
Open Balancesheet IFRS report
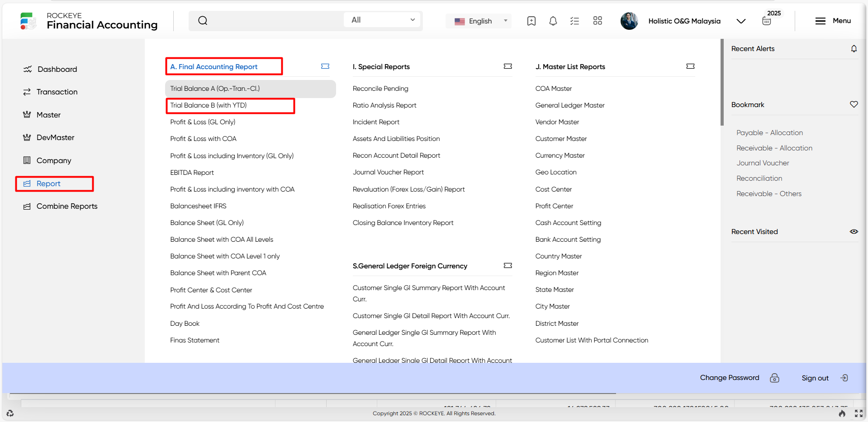(x=198, y=206)
